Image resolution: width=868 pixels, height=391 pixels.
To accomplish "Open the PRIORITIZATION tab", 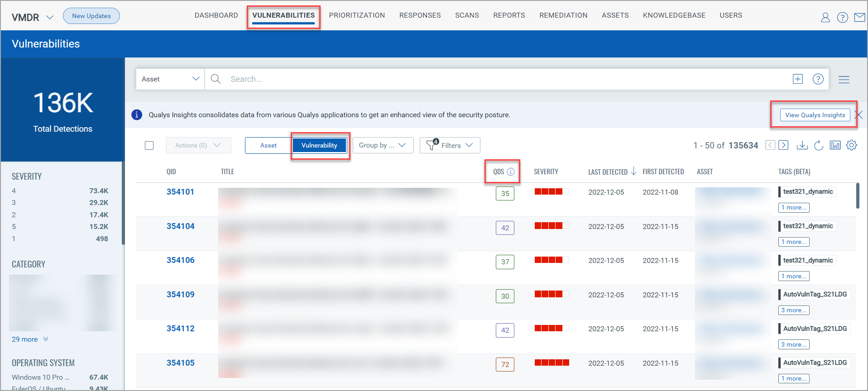I will pyautogui.click(x=357, y=15).
